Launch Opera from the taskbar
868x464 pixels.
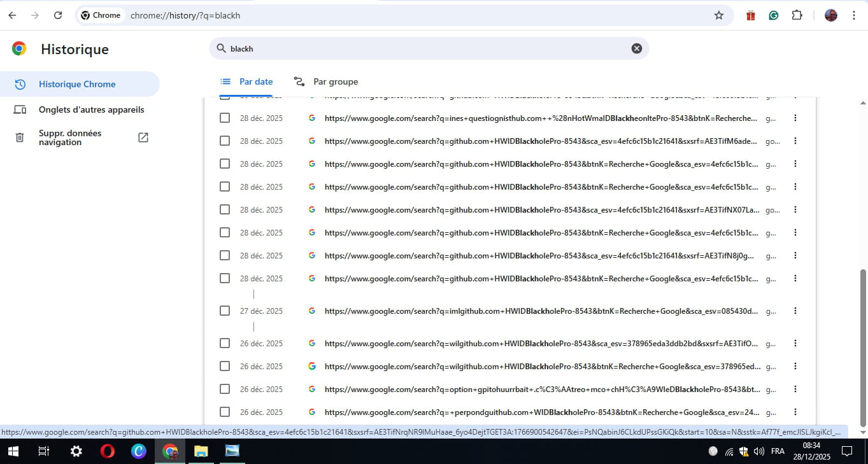[108, 451]
